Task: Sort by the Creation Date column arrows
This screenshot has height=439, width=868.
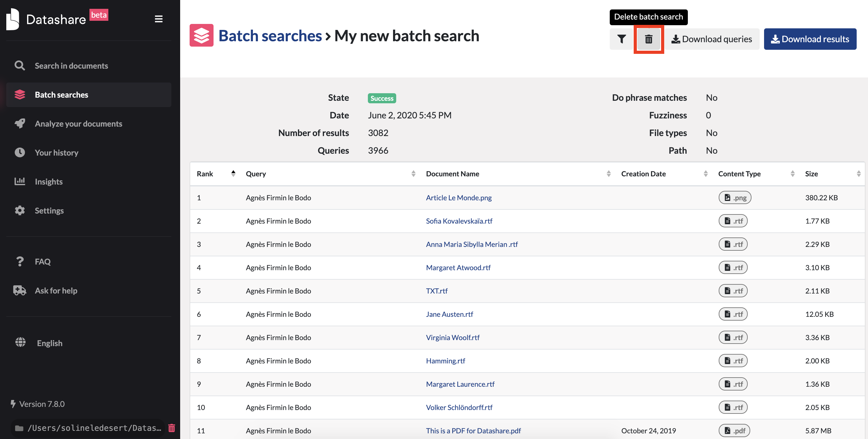Action: coord(705,174)
